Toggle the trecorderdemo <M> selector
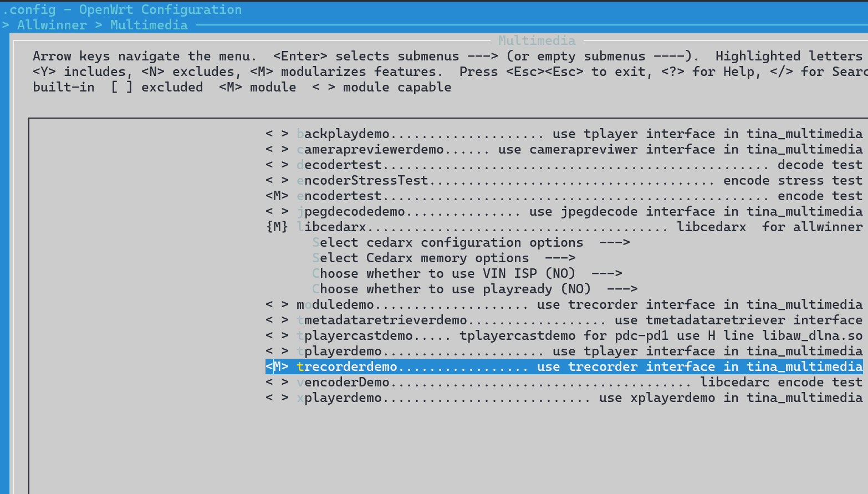 (277, 366)
